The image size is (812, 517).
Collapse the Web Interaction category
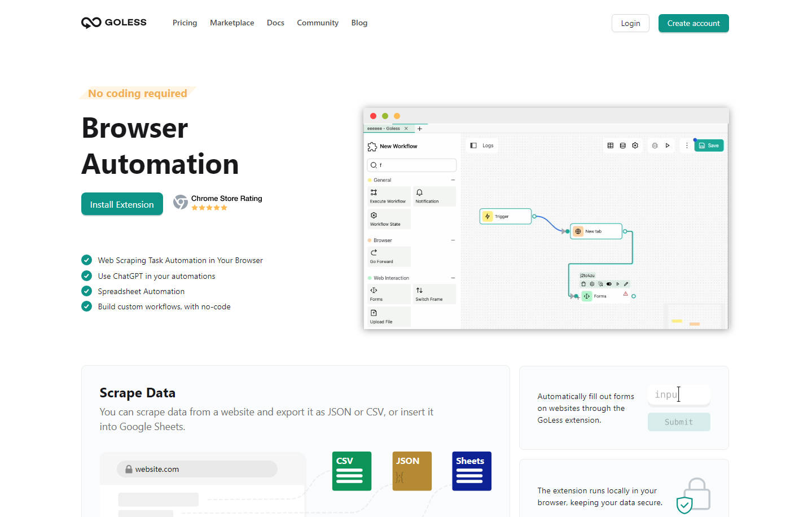point(453,278)
